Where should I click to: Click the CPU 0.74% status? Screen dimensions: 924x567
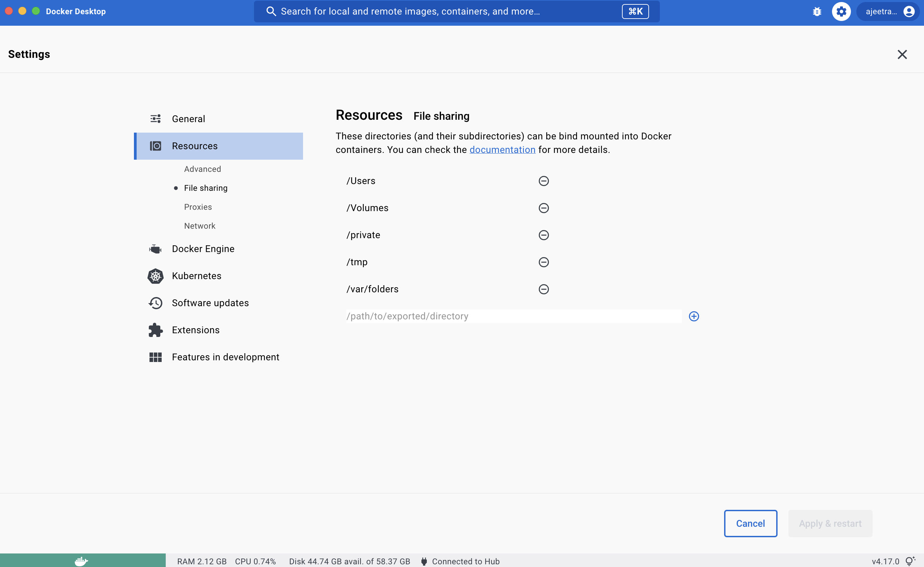click(x=255, y=561)
